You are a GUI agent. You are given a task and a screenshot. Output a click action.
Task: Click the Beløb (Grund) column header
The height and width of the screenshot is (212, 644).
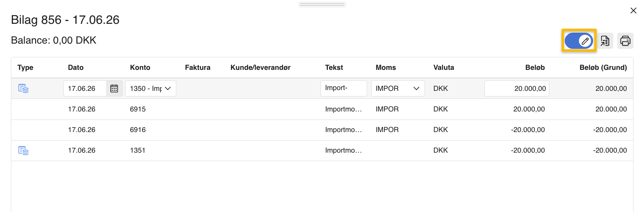(x=603, y=67)
